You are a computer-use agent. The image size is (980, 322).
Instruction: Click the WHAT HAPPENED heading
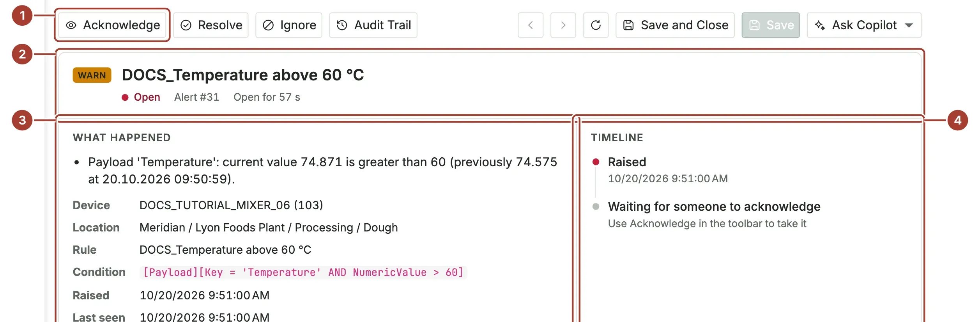click(122, 137)
